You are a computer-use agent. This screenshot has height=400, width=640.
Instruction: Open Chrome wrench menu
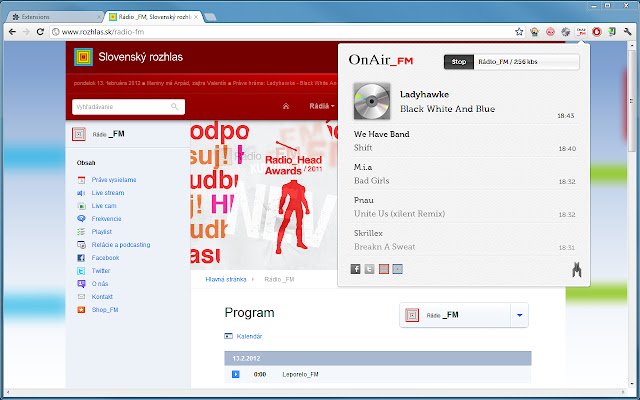point(628,32)
